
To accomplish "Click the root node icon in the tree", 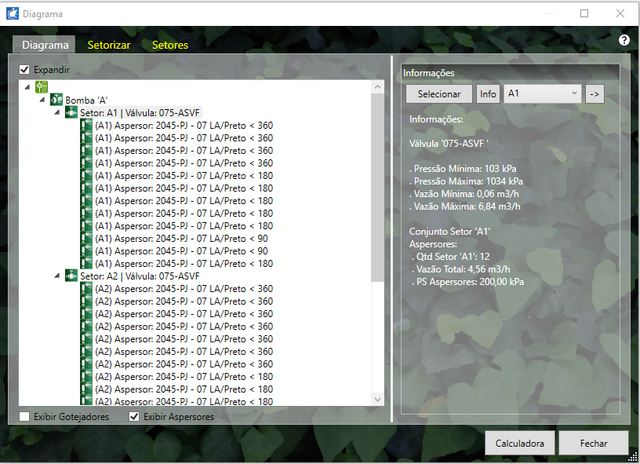I will pyautogui.click(x=42, y=87).
